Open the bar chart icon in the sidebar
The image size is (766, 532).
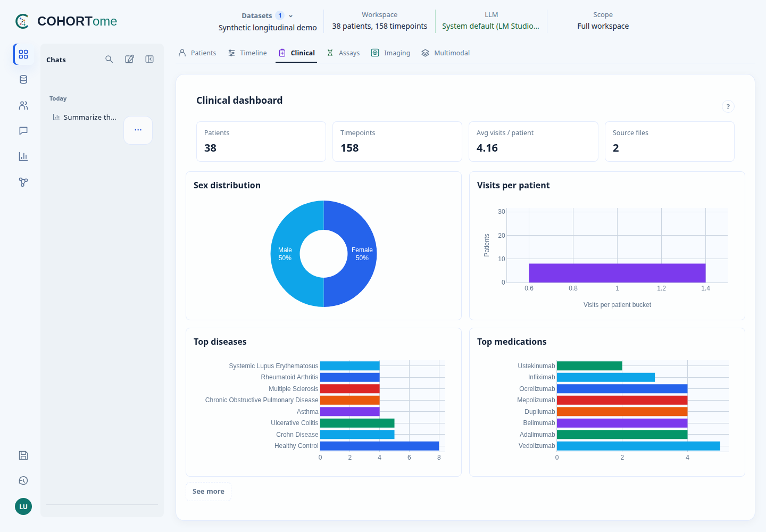23,156
